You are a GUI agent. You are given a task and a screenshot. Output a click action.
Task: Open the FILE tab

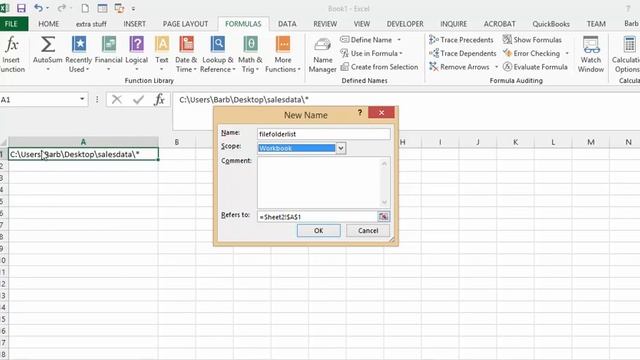pyautogui.click(x=11, y=24)
